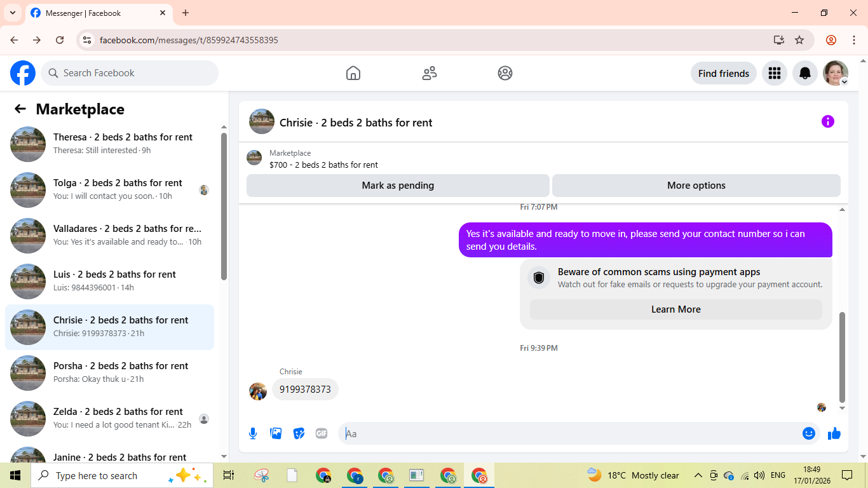Bookmark this page with the star
Screen dimensions: 868x488
click(799, 40)
